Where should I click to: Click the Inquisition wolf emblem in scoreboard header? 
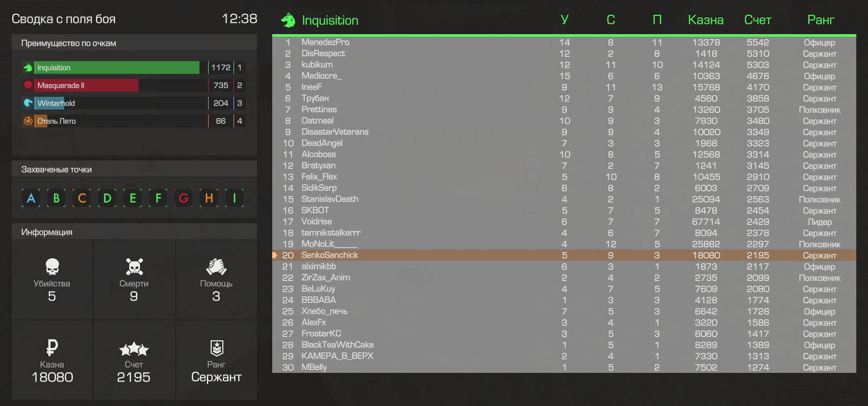pos(288,20)
